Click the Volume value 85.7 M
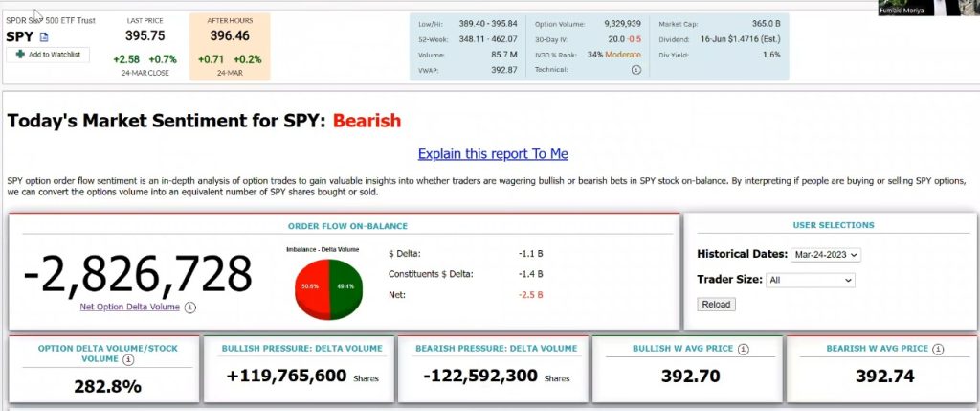980x411 pixels. [x=503, y=55]
